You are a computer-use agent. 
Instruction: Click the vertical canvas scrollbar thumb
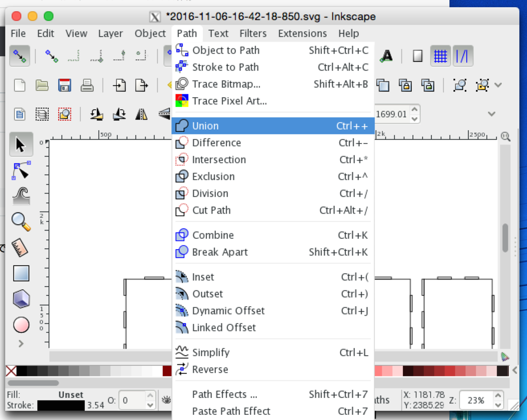click(505, 238)
